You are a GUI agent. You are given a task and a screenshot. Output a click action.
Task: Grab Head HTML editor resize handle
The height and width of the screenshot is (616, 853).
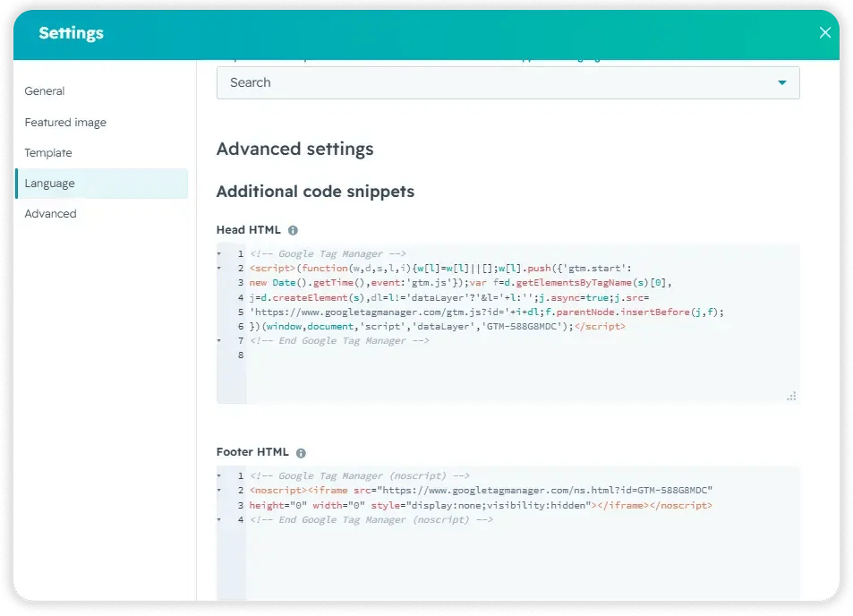[x=791, y=396]
